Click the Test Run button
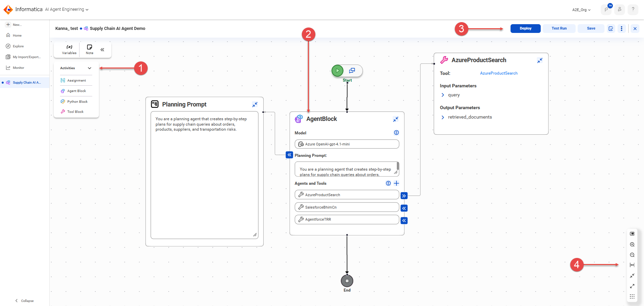The image size is (644, 306). click(x=559, y=29)
